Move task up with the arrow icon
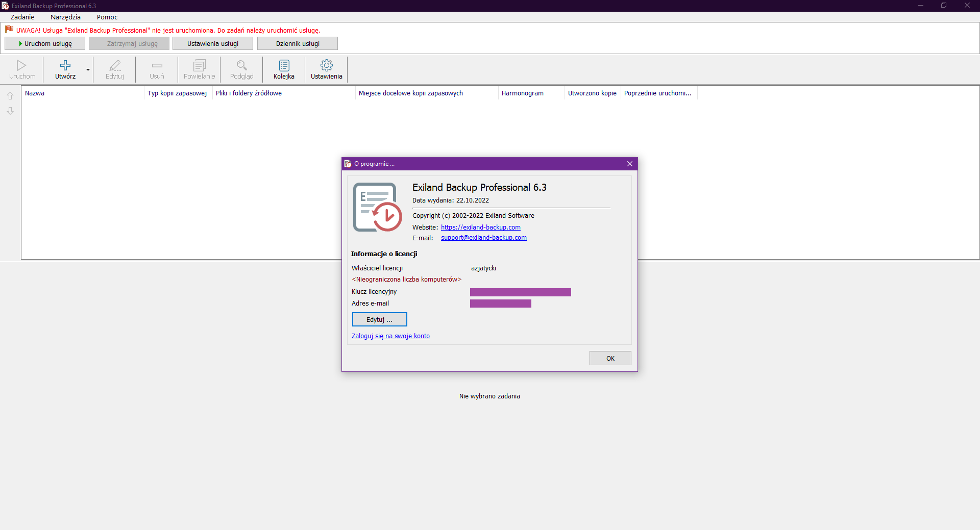 coord(10,95)
